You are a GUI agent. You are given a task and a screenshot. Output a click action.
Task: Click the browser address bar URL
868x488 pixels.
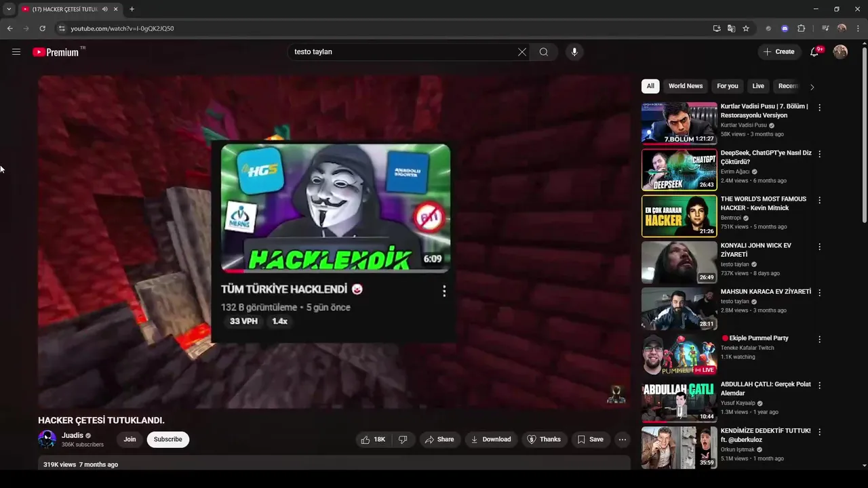[x=122, y=28]
